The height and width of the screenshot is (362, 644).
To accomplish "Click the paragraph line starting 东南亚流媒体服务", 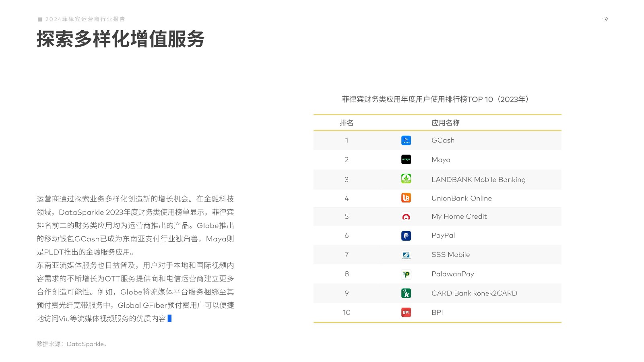I will tap(135, 265).
